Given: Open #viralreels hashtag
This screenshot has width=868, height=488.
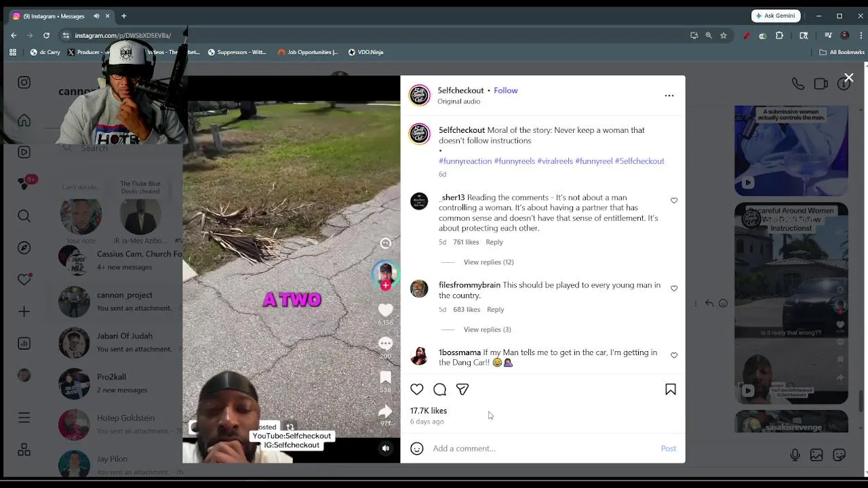Looking at the screenshot, I should click(x=555, y=161).
